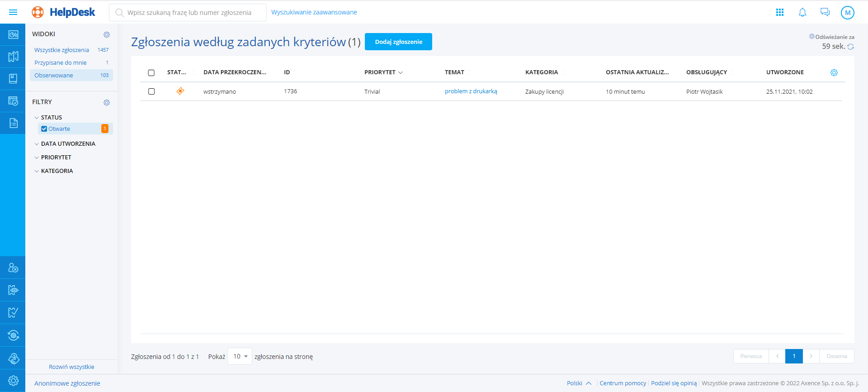The height and width of the screenshot is (392, 868).
Task: Open the tickets per page dropdown
Action: 240,357
